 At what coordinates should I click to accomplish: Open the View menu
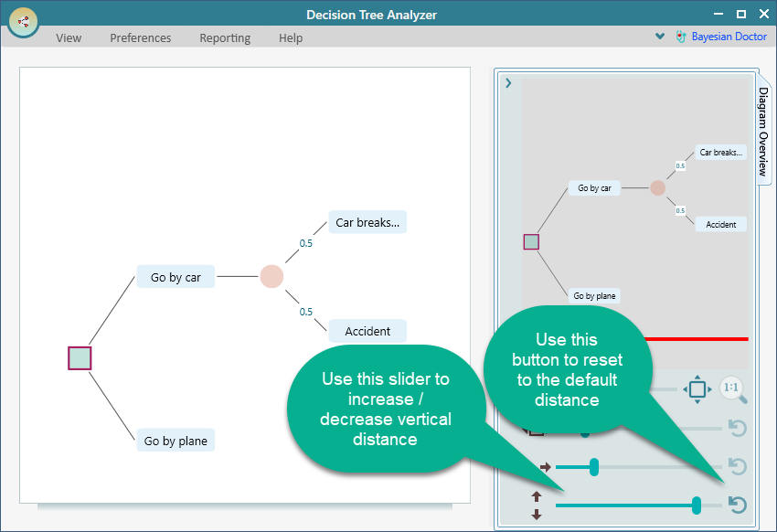click(69, 38)
